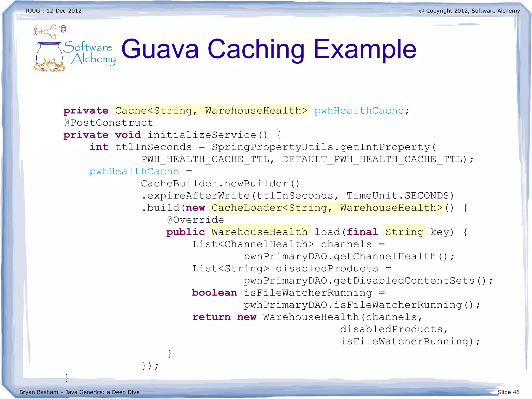Click the database cylinder icon in logo
Viewport: 532px width, 399px height.
(63, 29)
